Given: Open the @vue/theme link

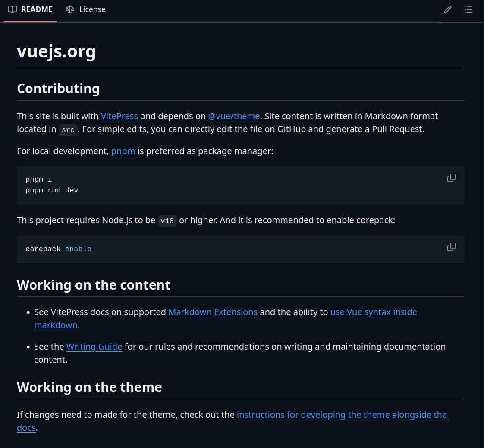Looking at the screenshot, I should (234, 116).
